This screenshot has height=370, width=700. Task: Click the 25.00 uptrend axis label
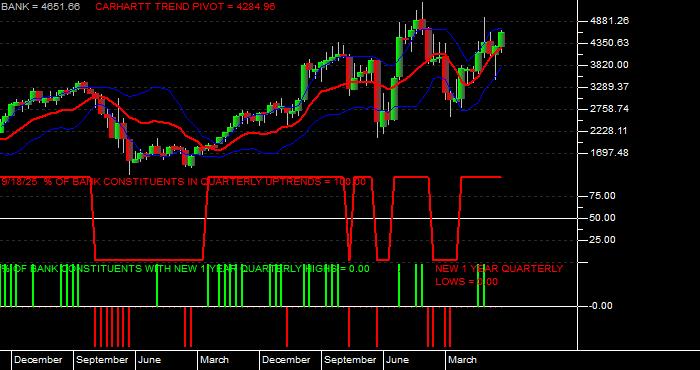(x=603, y=240)
